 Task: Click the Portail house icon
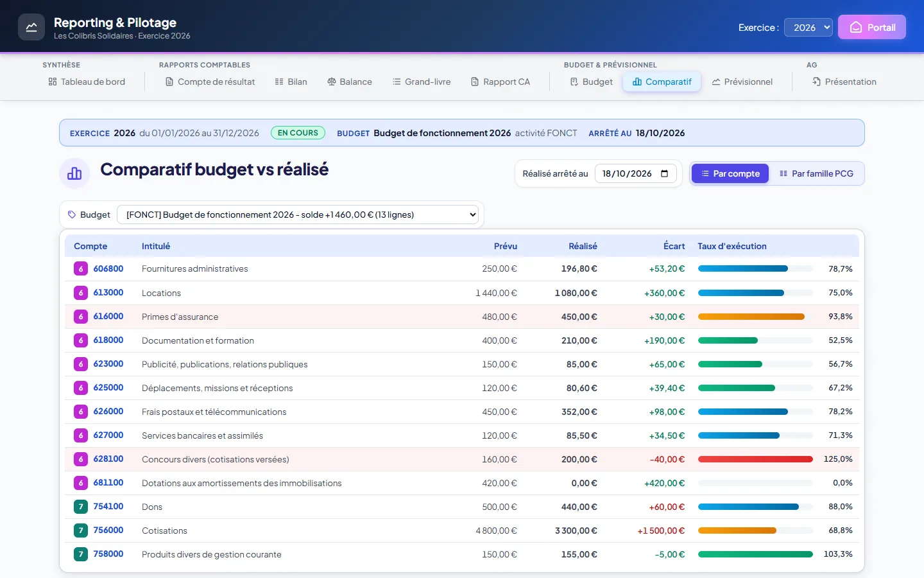coord(856,28)
